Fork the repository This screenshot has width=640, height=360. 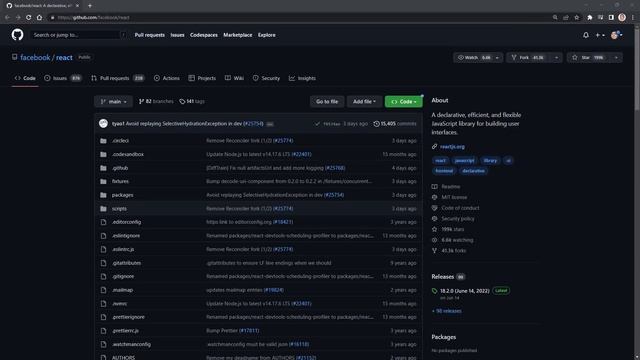(529, 58)
